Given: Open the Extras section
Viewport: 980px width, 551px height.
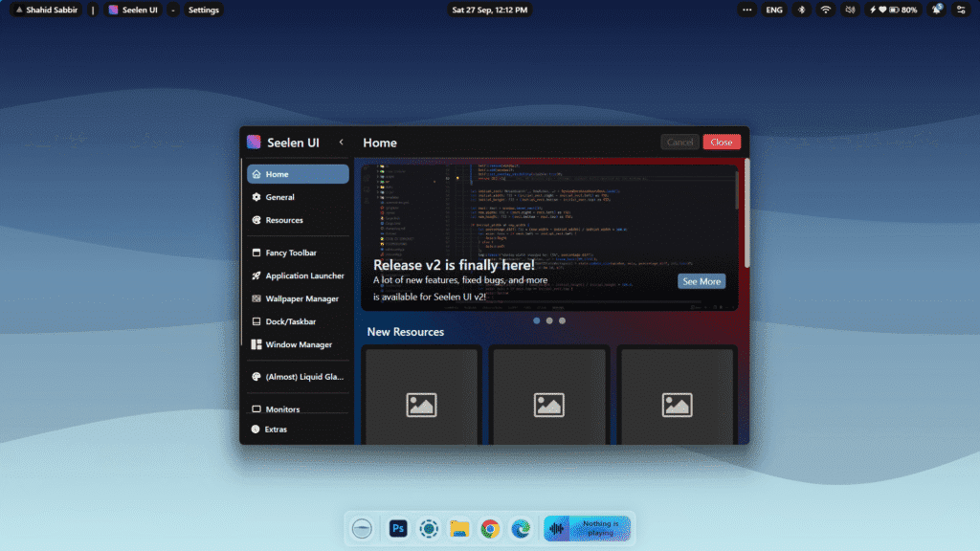Looking at the screenshot, I should pos(298,430).
